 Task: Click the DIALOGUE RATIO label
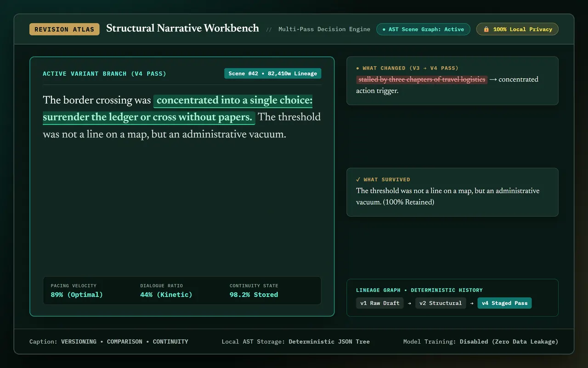[x=161, y=286]
